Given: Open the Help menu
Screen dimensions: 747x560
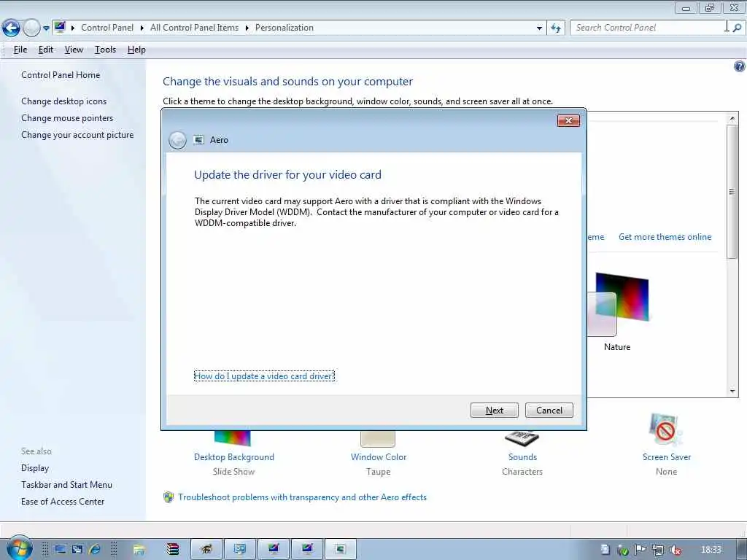Looking at the screenshot, I should pos(136,50).
